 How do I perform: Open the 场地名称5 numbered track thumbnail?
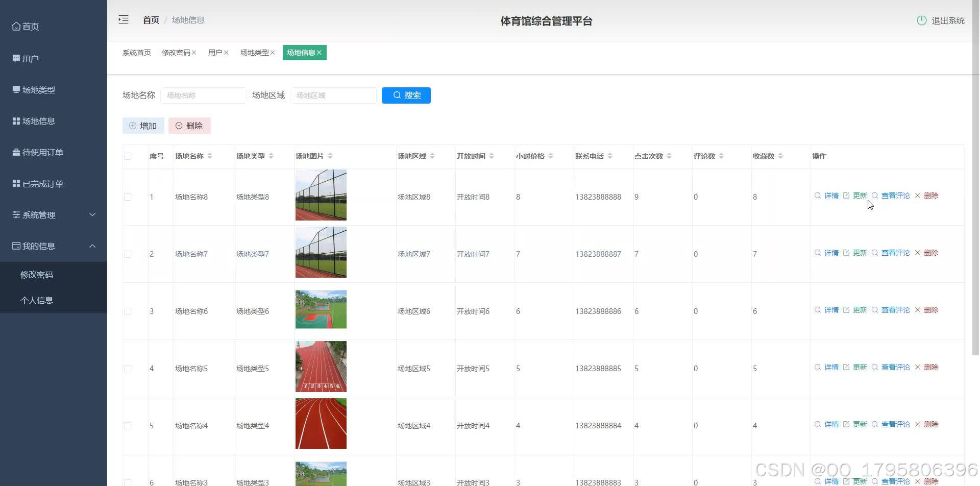321,367
